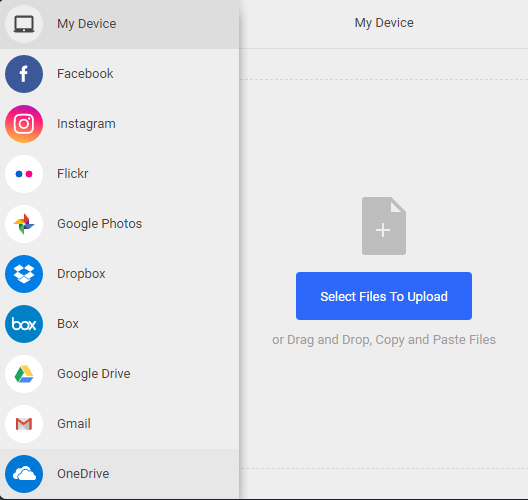This screenshot has height=500, width=528.
Task: Choose the Flickr dots icon
Action: pos(24,174)
